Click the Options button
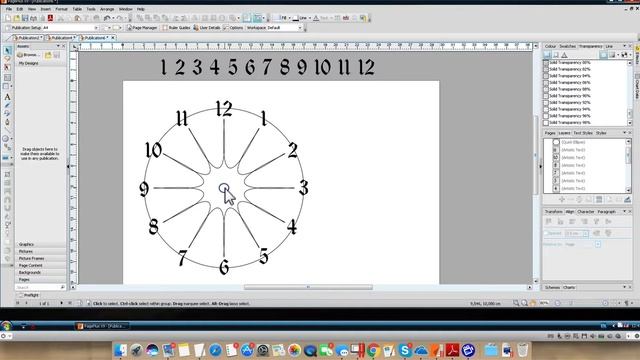The width and height of the screenshot is (640, 360). tap(233, 28)
